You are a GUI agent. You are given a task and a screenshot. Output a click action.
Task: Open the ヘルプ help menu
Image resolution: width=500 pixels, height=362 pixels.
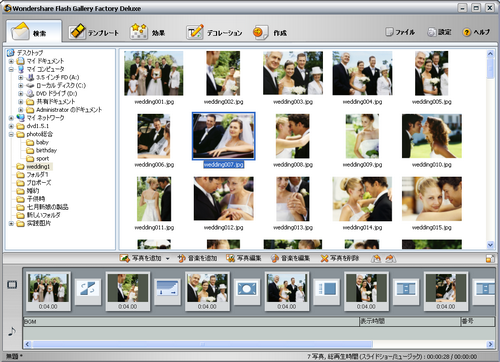click(x=476, y=32)
